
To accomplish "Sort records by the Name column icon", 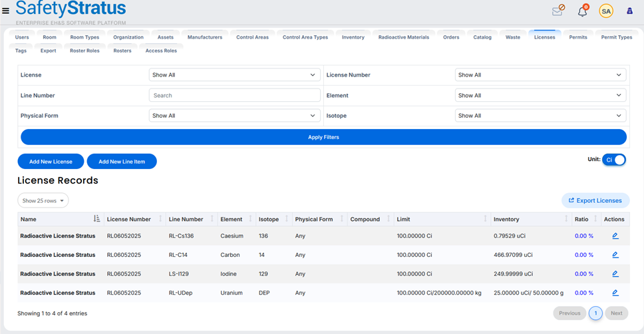I will click(96, 219).
